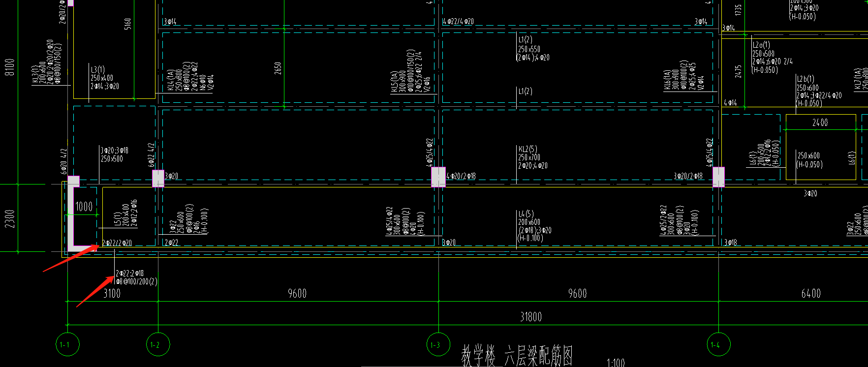Click the rebar note 4Φ14
The image size is (868, 367).
coord(730,103)
